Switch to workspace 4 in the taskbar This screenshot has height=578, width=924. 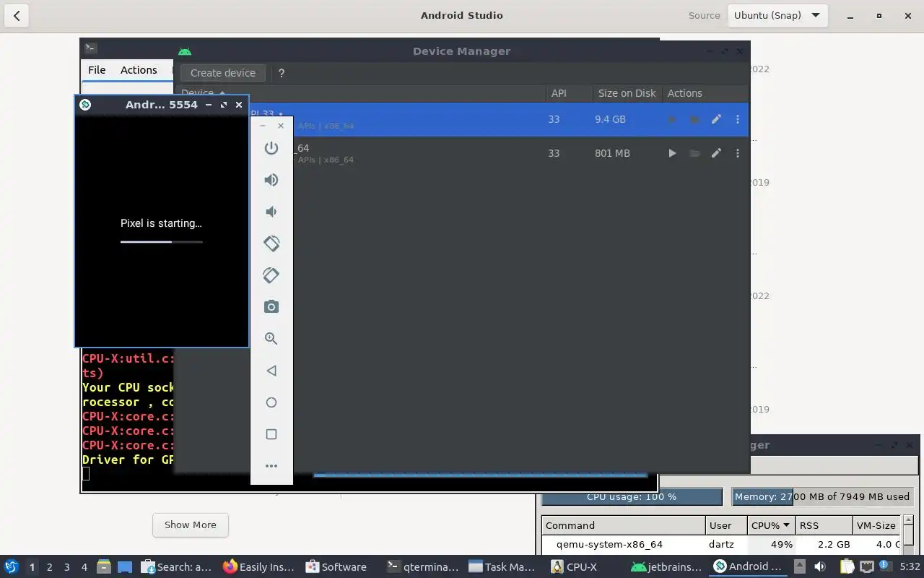coord(84,567)
